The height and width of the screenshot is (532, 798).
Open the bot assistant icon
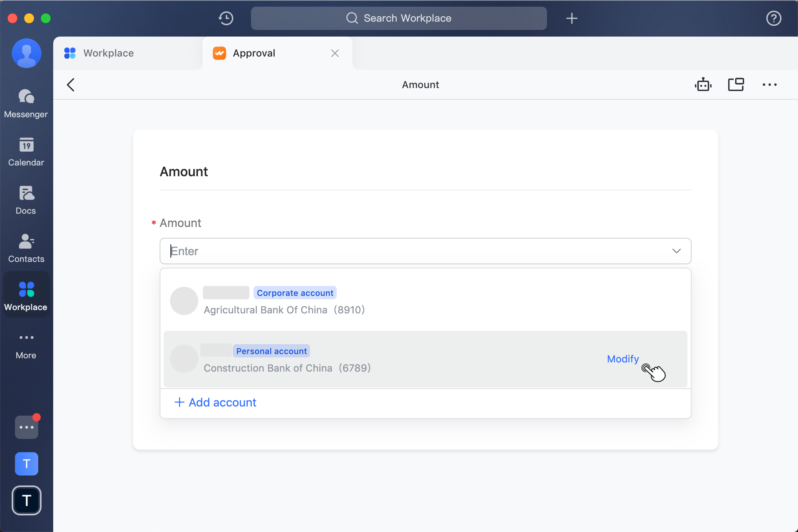[703, 84]
